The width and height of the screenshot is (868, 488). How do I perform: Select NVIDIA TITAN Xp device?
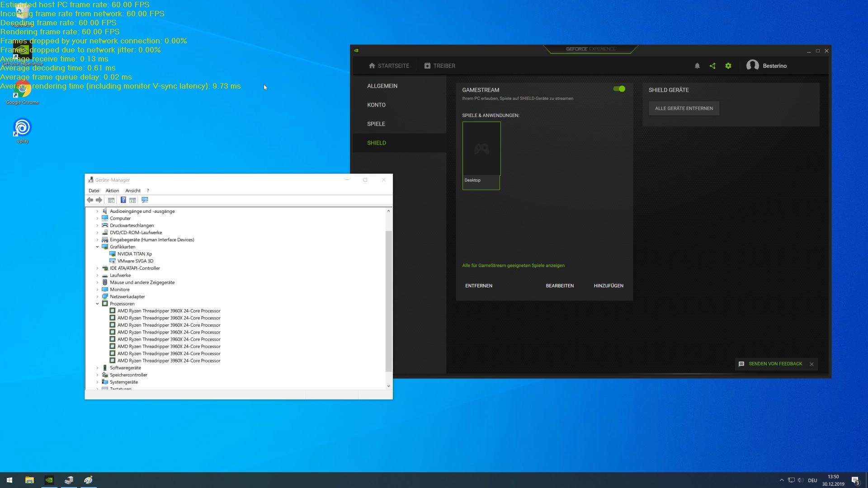point(134,254)
